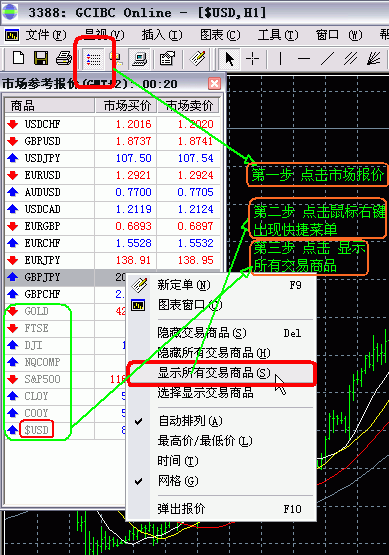The image size is (389, 555).
Task: Click the application logo in title bar
Action: coord(10,11)
